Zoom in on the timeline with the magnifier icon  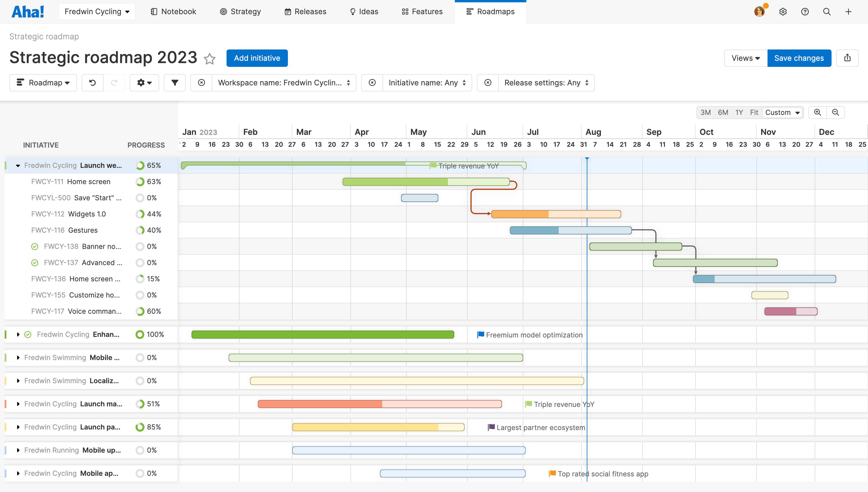pos(817,112)
